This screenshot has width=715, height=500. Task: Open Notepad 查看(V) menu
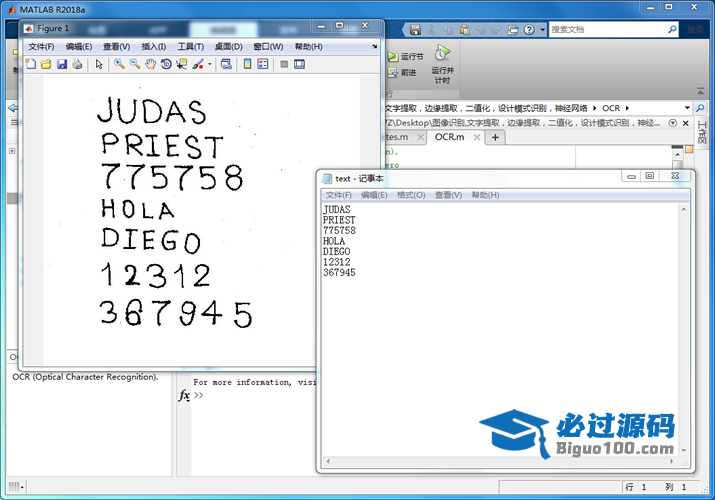click(x=448, y=195)
